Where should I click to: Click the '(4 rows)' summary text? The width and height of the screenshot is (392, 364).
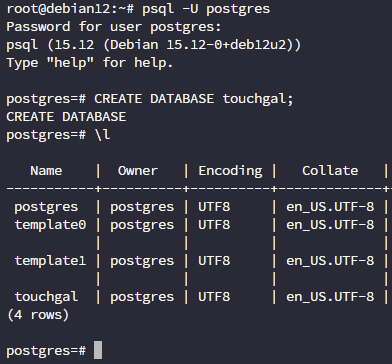(38, 315)
